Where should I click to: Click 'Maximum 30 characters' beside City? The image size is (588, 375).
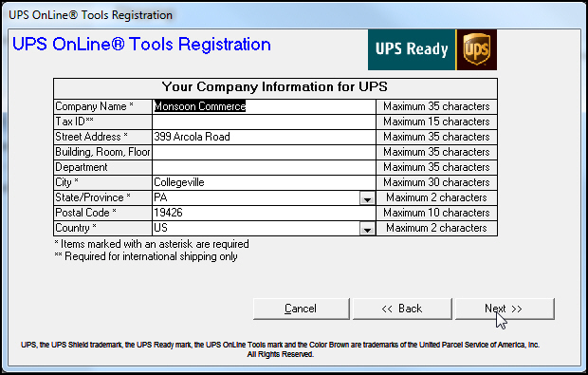(436, 182)
